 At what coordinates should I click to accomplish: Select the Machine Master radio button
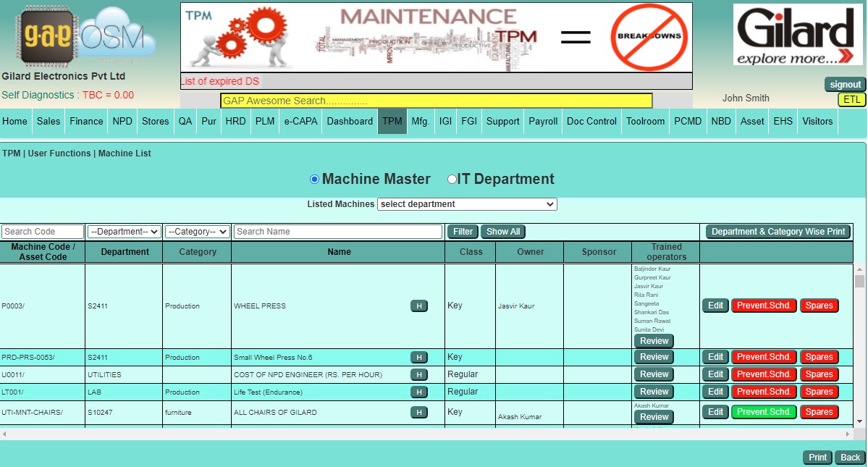pyautogui.click(x=314, y=180)
